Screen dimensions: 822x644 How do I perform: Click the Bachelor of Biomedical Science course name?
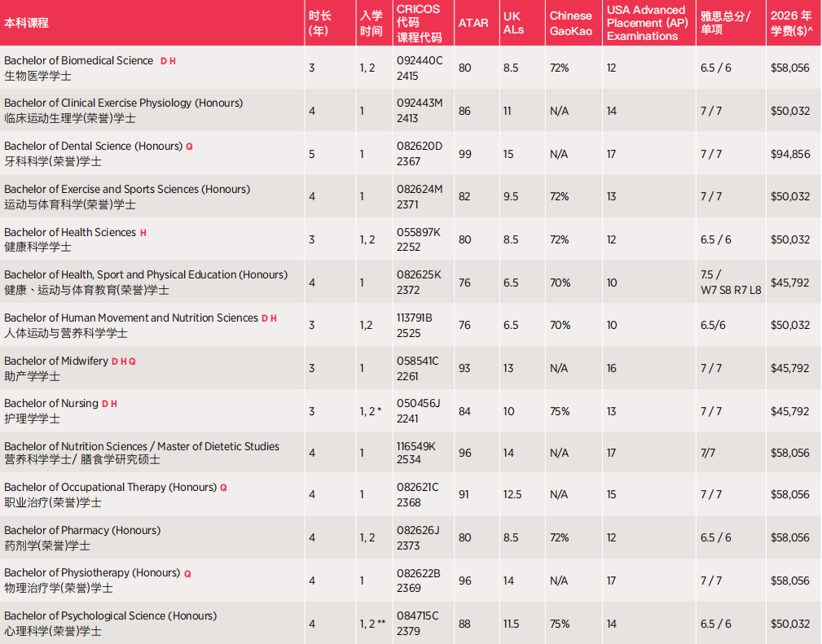point(79,61)
